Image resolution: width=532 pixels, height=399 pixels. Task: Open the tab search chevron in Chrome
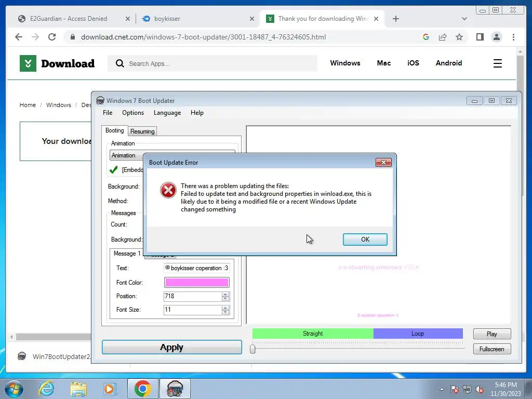[464, 19]
